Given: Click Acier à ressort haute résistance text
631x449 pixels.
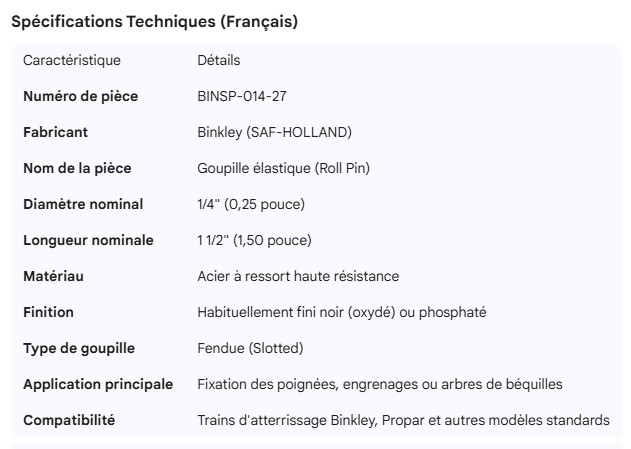Looking at the screenshot, I should coord(298,276).
